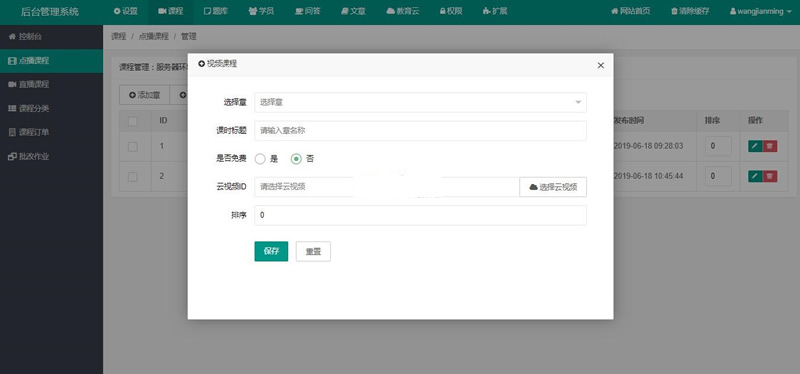Viewport: 800px width, 374px height.
Task: Click the 操作 column header
Action: click(x=756, y=120)
